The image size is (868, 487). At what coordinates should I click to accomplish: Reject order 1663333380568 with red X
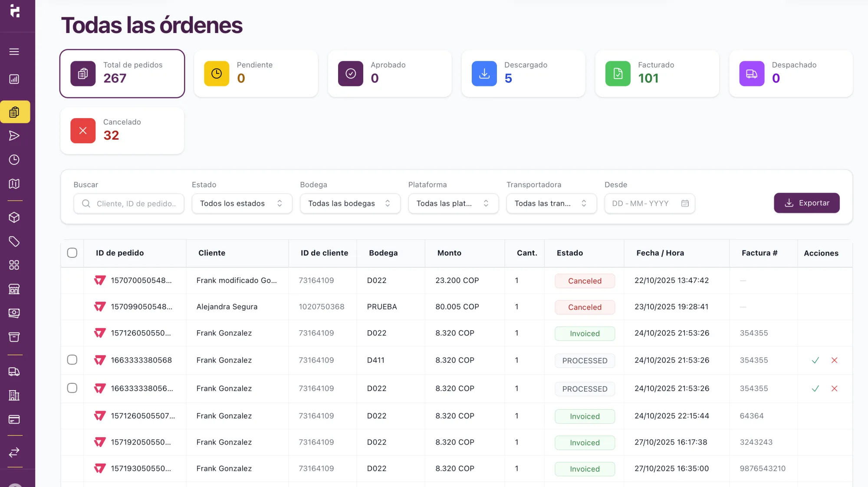[834, 360]
